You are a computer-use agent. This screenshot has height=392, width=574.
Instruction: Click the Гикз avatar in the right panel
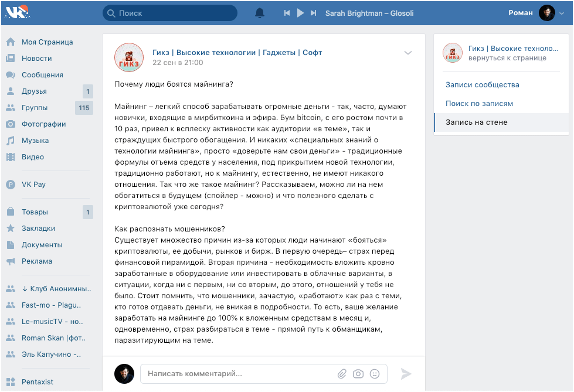click(453, 53)
